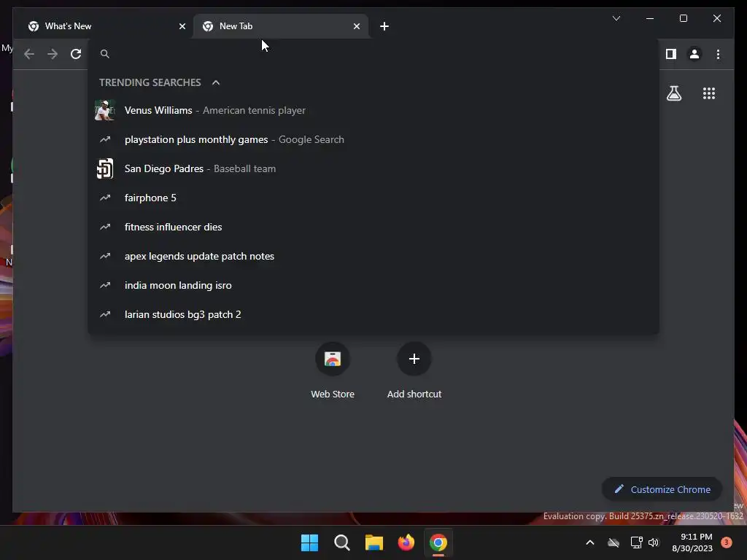Switch to the What's New tab
Screen dimensions: 747x560
105,26
